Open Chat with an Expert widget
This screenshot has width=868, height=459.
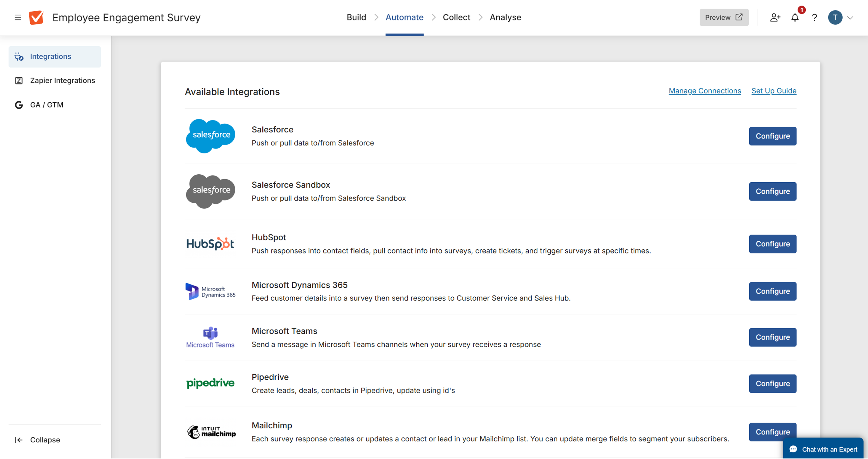(x=823, y=449)
